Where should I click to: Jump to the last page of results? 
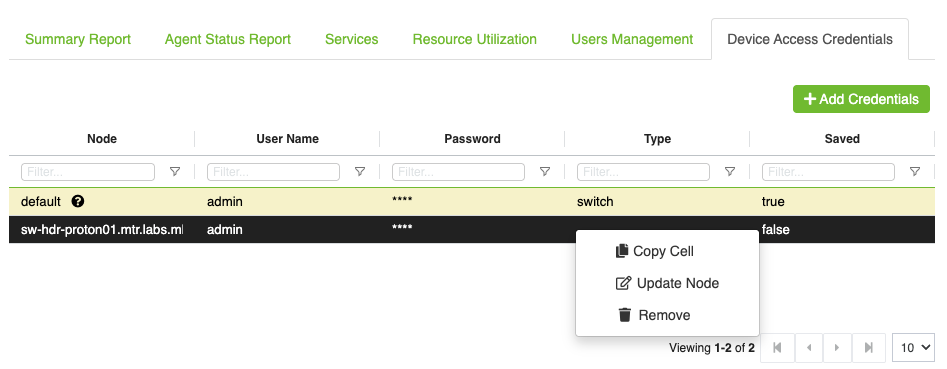[868, 348]
